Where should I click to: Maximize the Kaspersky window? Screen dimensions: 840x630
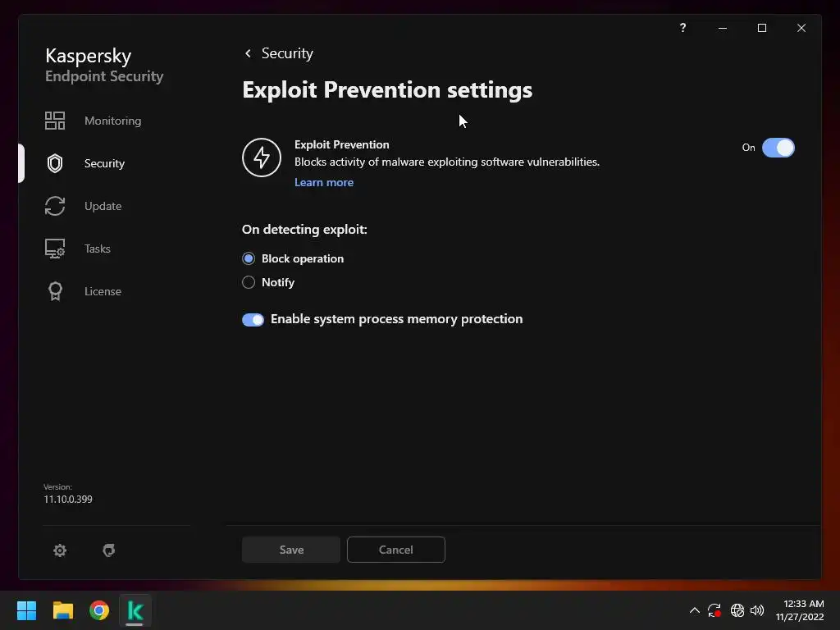pos(762,28)
